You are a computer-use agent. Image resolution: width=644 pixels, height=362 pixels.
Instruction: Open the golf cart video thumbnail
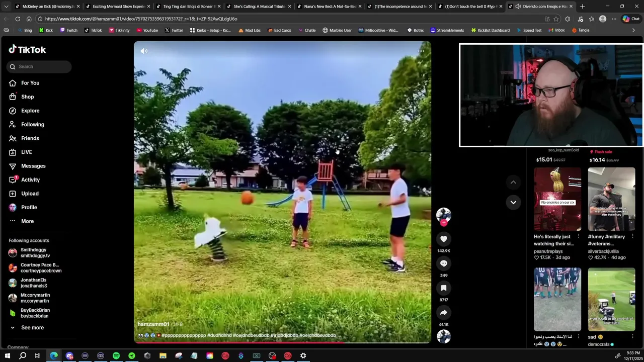tap(611, 300)
